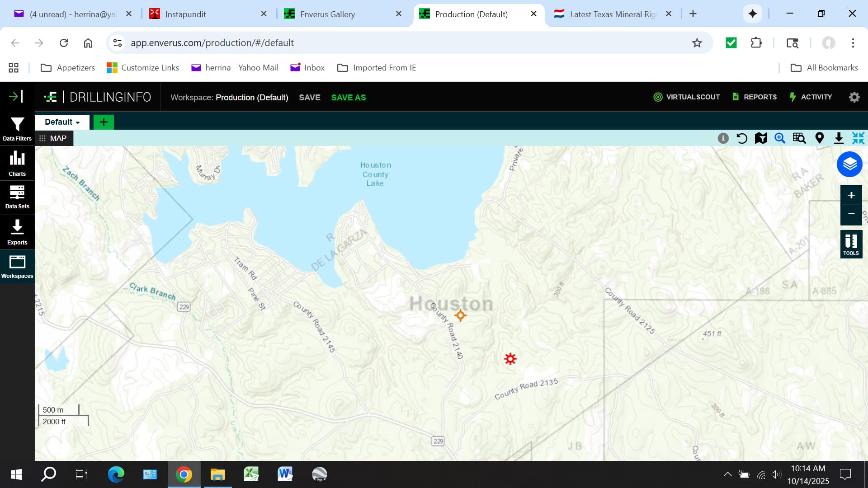Click the map layers button
Screen dimensions: 868x488
[x=849, y=164]
